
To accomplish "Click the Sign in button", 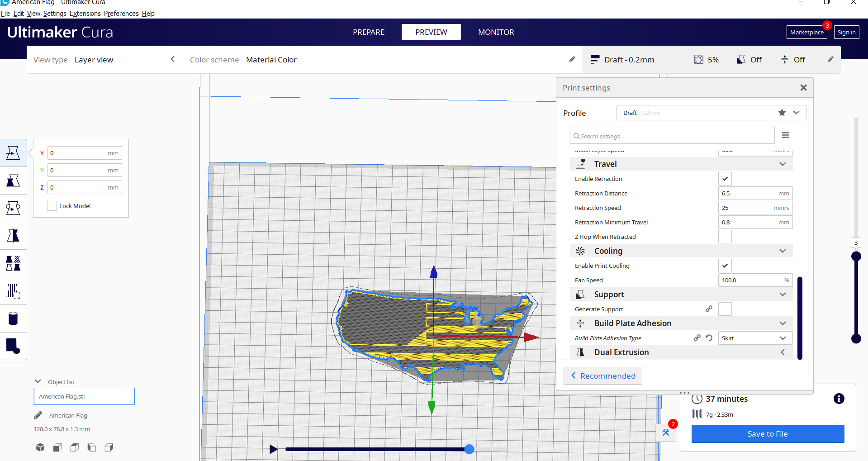I will (846, 32).
